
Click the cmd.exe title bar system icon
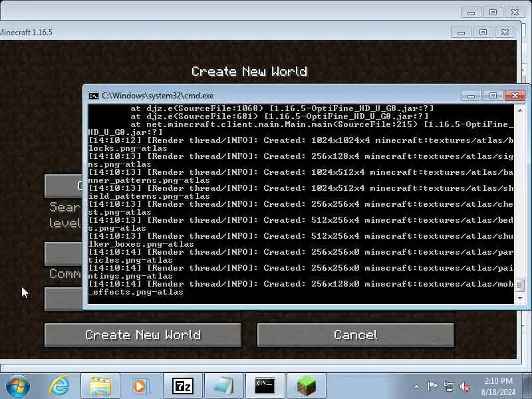click(x=93, y=96)
